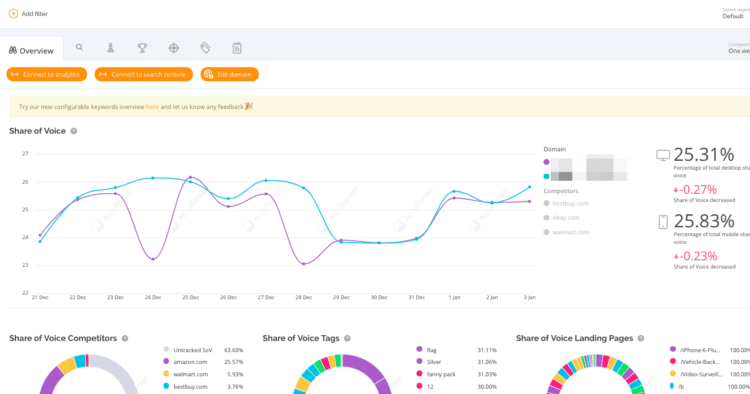
Task: Toggle ebay.com competitor in chart legend
Action: pos(562,218)
